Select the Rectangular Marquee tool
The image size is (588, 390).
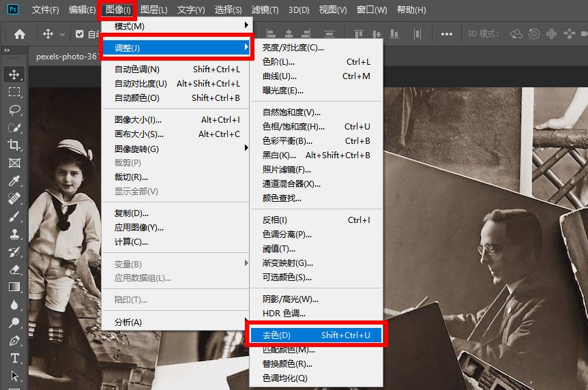pos(14,92)
